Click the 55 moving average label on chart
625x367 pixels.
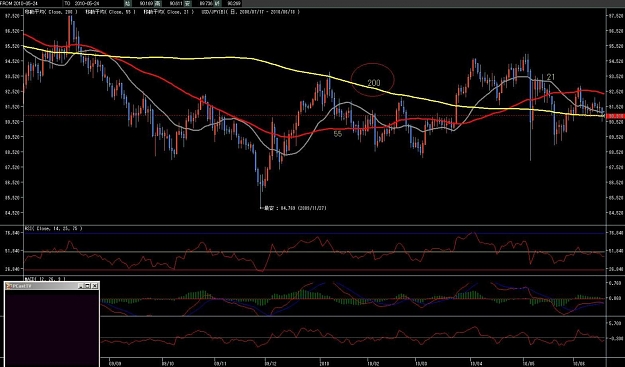[338, 134]
